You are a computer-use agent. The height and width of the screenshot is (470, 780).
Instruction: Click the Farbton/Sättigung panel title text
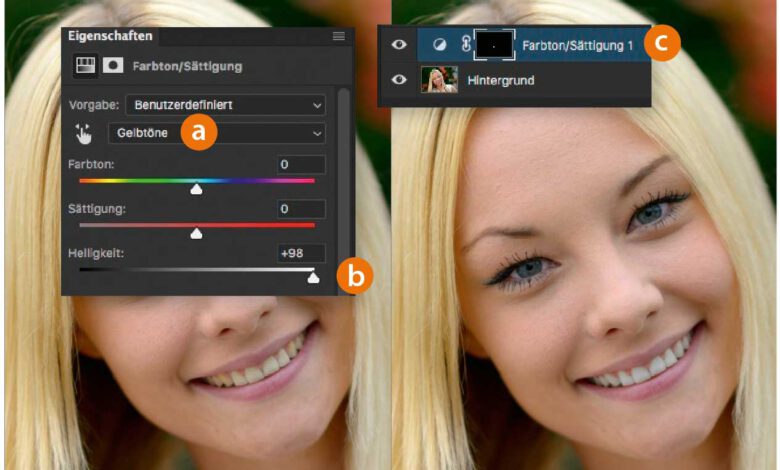click(x=188, y=66)
